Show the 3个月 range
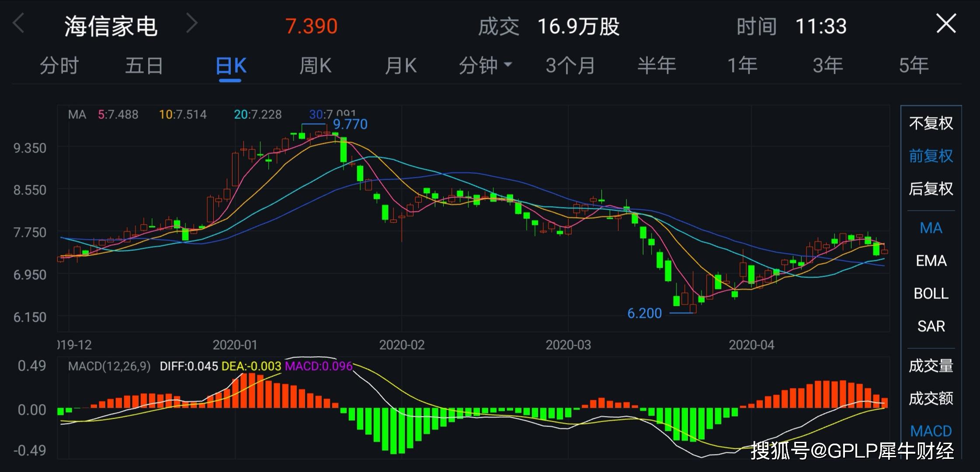Image resolution: width=980 pixels, height=472 pixels. 570,66
